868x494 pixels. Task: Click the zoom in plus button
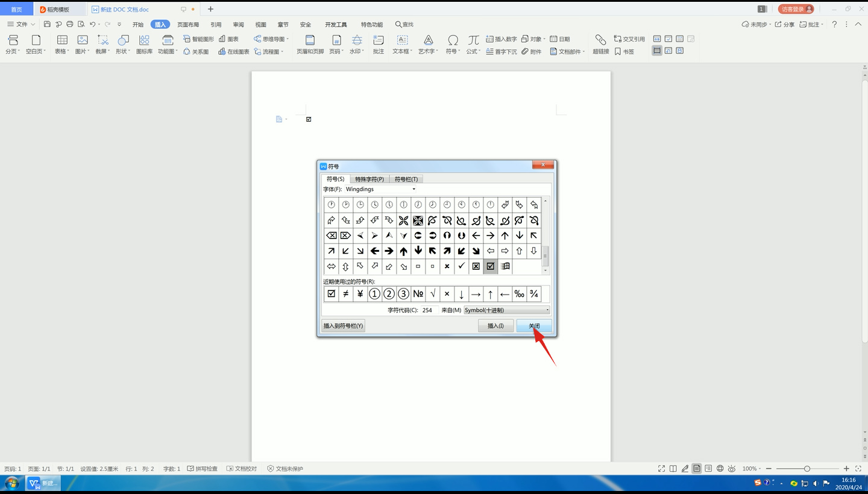846,469
